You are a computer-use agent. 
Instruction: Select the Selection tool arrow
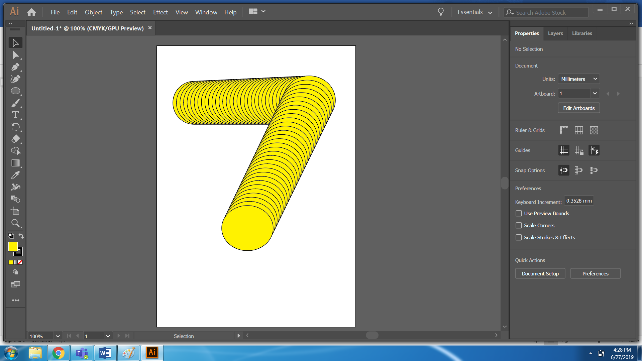click(16, 43)
